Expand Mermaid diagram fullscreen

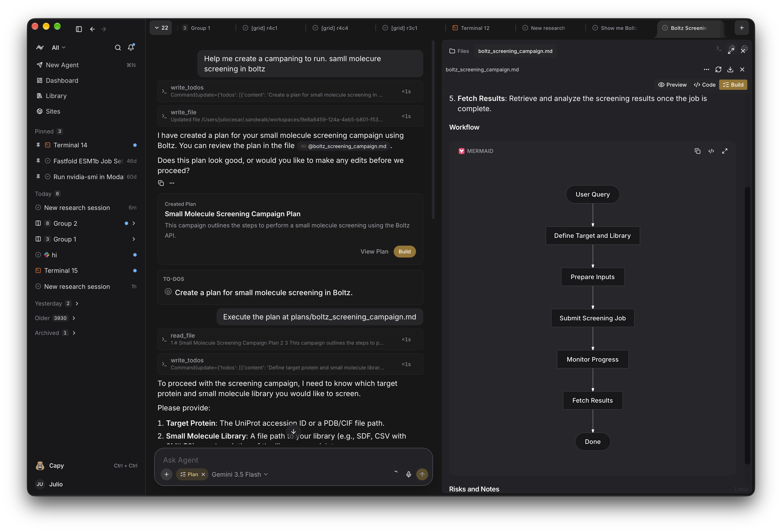(x=725, y=151)
